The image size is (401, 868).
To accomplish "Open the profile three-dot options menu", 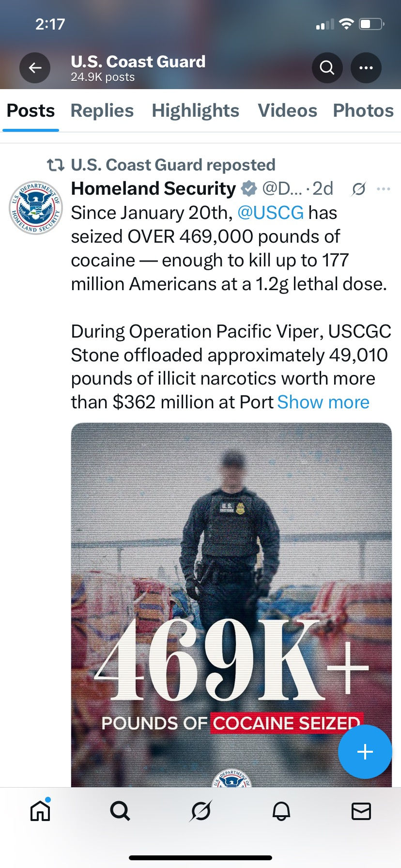I will 366,68.
